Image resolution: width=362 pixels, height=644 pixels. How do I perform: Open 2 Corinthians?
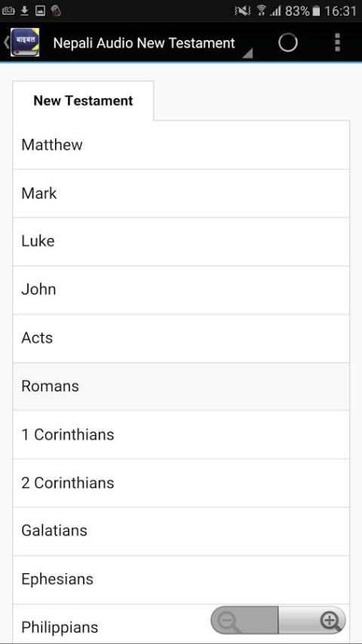click(181, 483)
